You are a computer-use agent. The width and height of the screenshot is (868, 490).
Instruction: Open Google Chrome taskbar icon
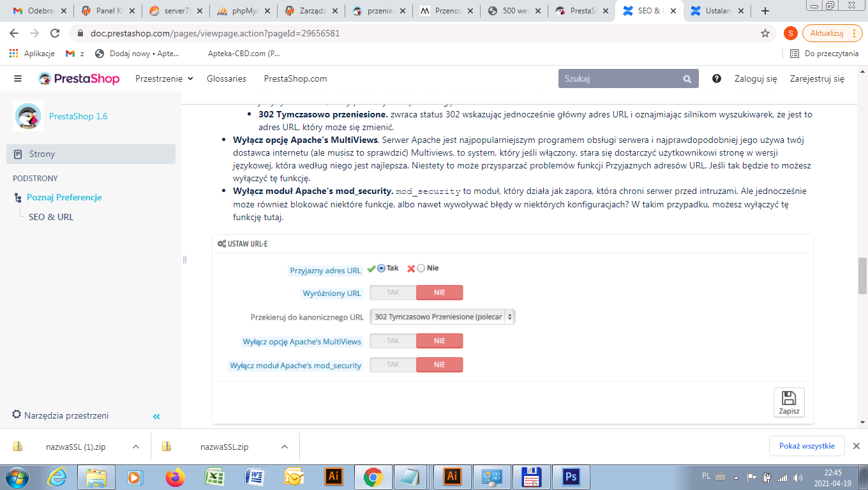[x=373, y=477]
